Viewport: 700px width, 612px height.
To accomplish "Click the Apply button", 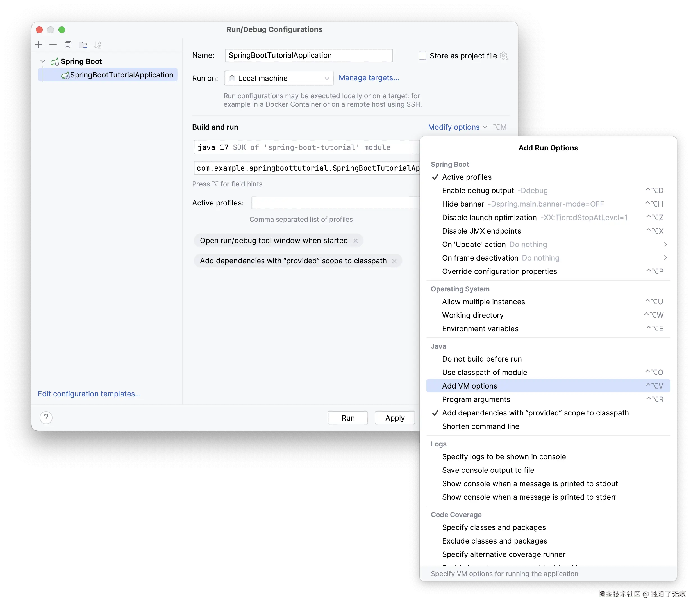I will point(395,418).
